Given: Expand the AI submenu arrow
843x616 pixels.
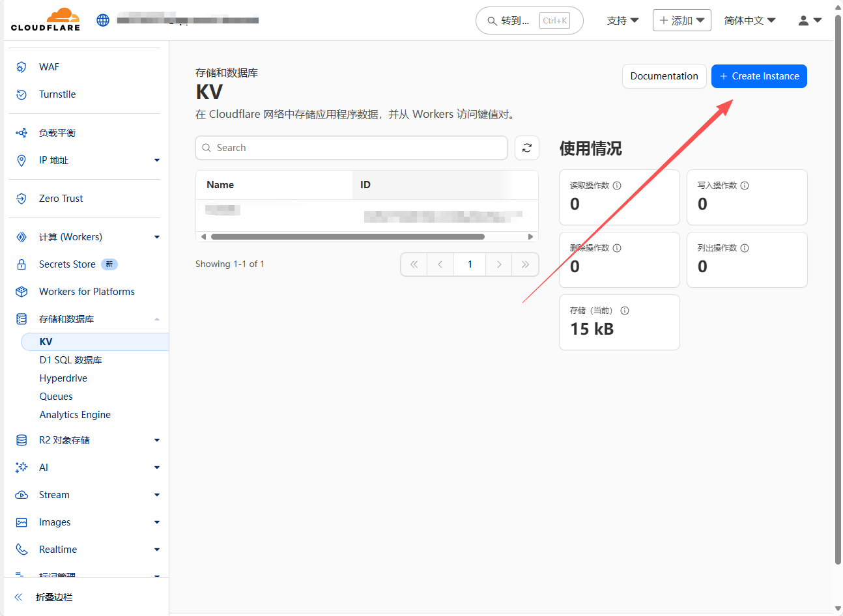Looking at the screenshot, I should [157, 468].
